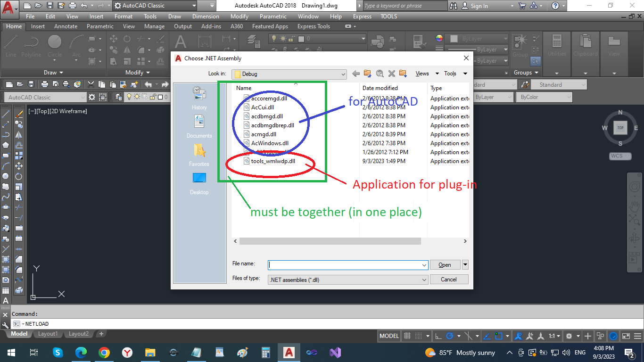Click the Up one level folder icon

coord(368,74)
